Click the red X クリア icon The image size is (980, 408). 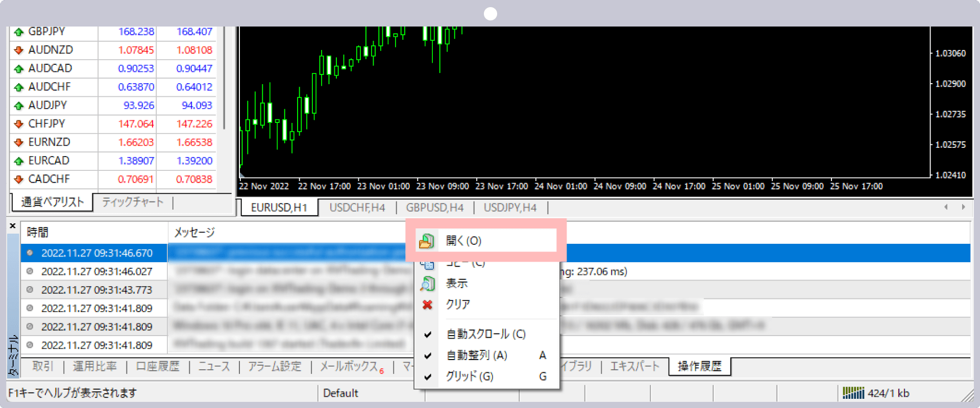(427, 304)
